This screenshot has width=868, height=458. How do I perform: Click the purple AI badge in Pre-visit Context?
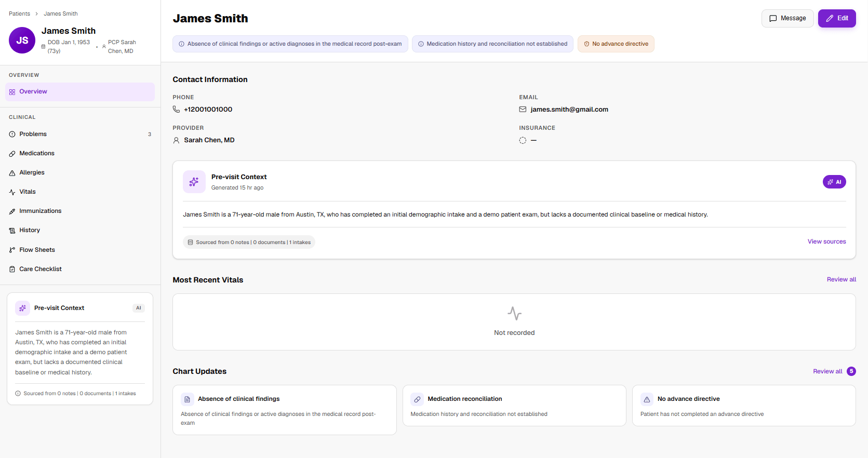(x=834, y=182)
